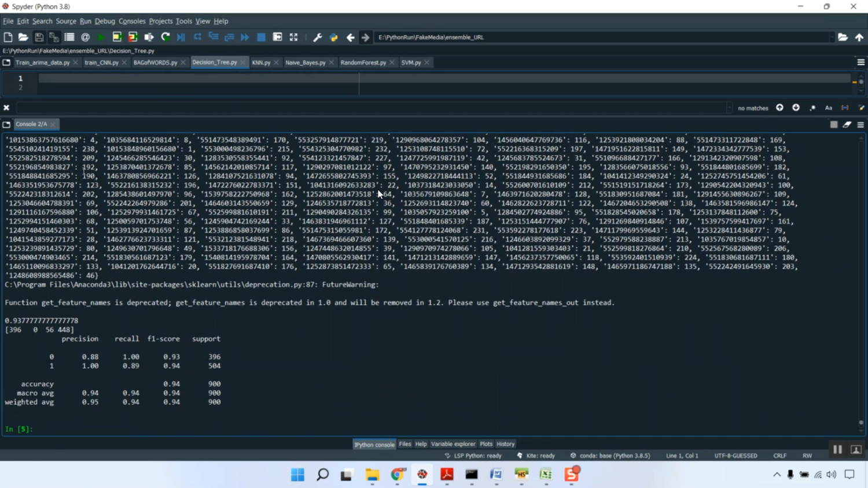Click the Find previous arrow icon
The width and height of the screenshot is (868, 488).
click(x=779, y=108)
